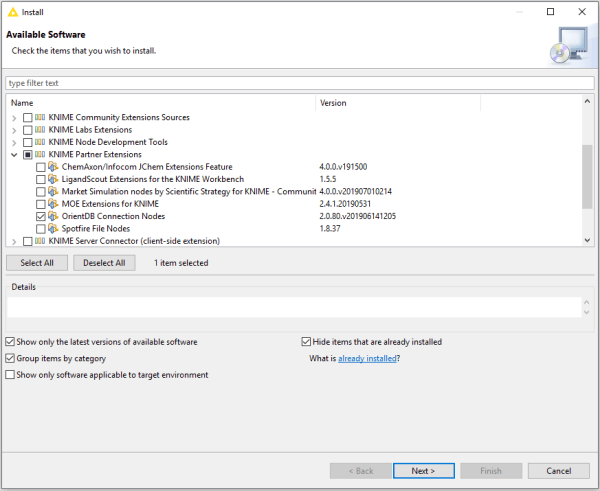600x491 pixels.
Task: Select LigandScout Extensions for the KNIME Workbench text
Action: click(x=153, y=179)
